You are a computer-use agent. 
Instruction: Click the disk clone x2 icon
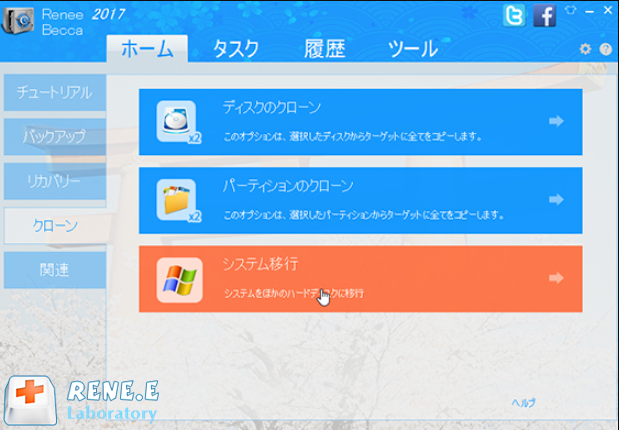tap(178, 122)
